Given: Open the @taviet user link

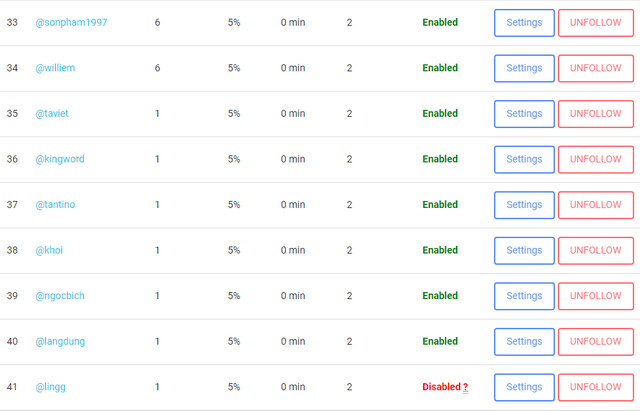Looking at the screenshot, I should (x=52, y=113).
